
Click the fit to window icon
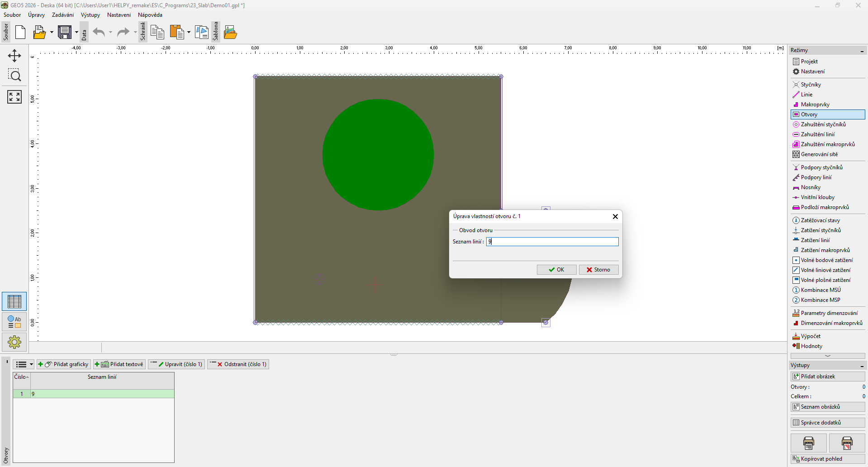pos(14,97)
